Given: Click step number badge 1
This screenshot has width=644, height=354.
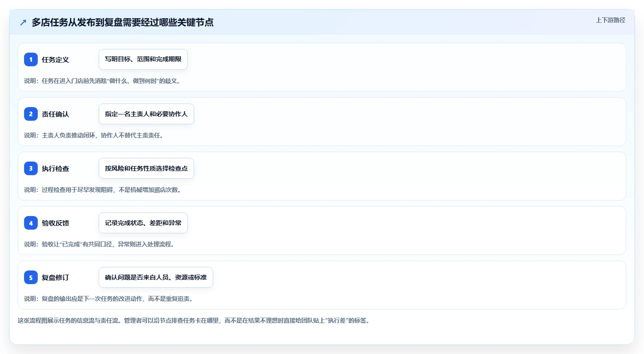Looking at the screenshot, I should 31,59.
